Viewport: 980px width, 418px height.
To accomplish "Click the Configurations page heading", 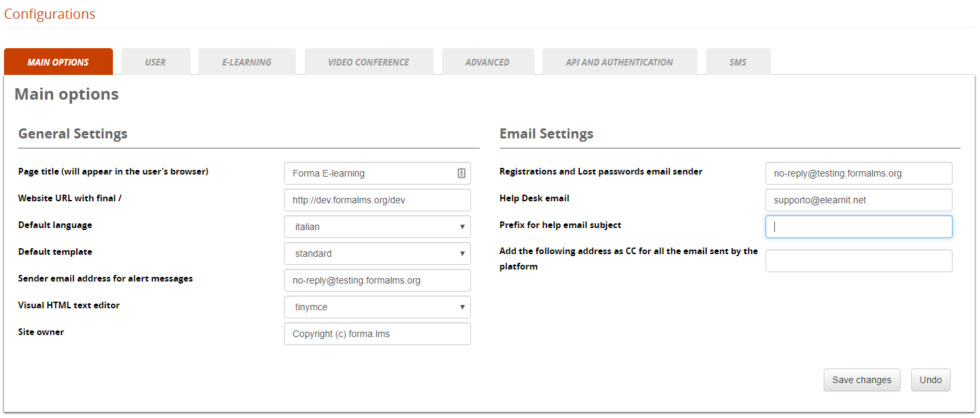I will coord(49,13).
